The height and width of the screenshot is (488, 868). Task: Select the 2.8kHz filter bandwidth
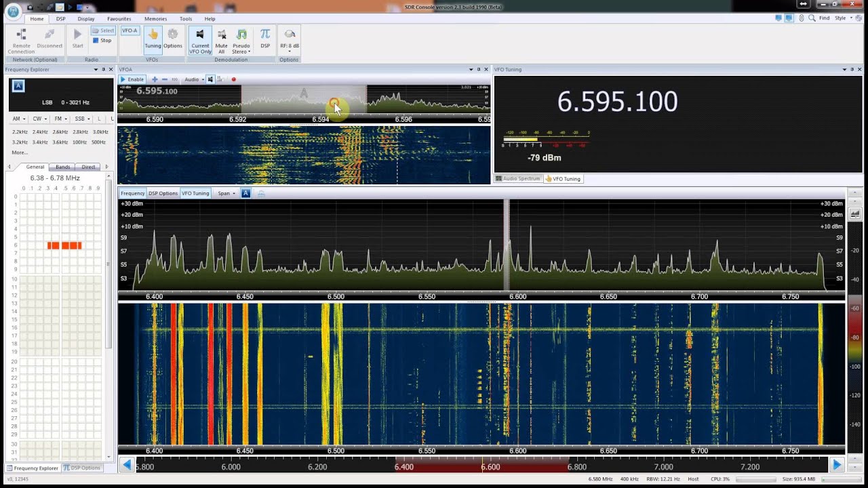pos(80,132)
